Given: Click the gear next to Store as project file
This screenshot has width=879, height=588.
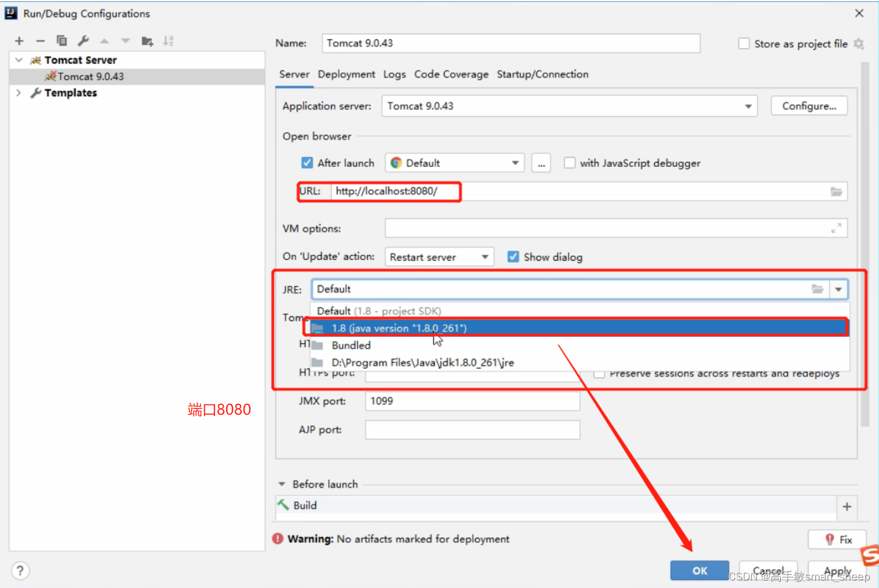Looking at the screenshot, I should [859, 44].
